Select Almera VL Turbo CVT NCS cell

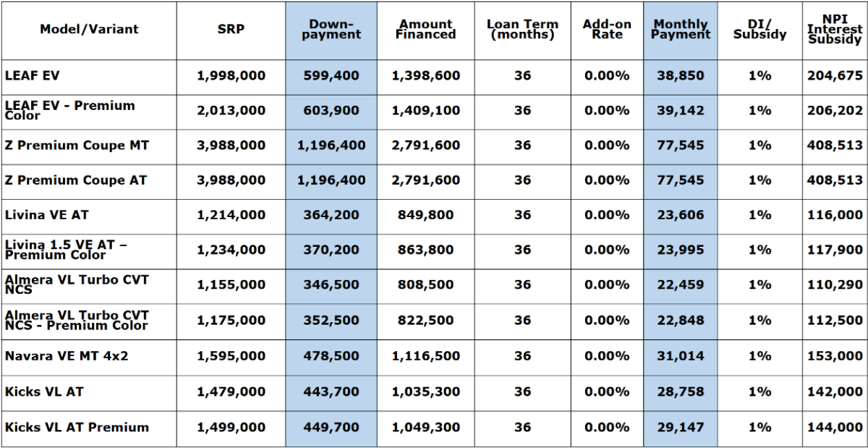77,284
